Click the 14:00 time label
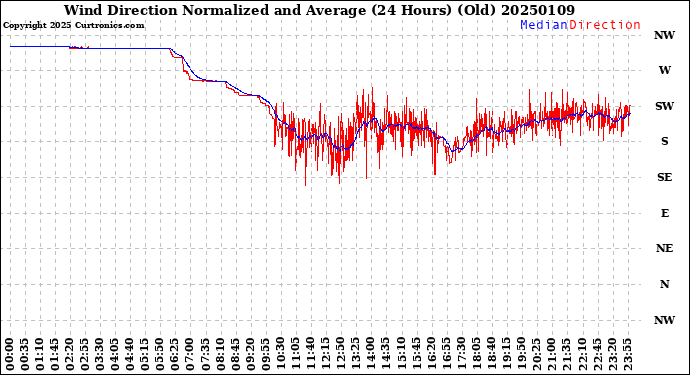690x375 pixels. (371, 355)
